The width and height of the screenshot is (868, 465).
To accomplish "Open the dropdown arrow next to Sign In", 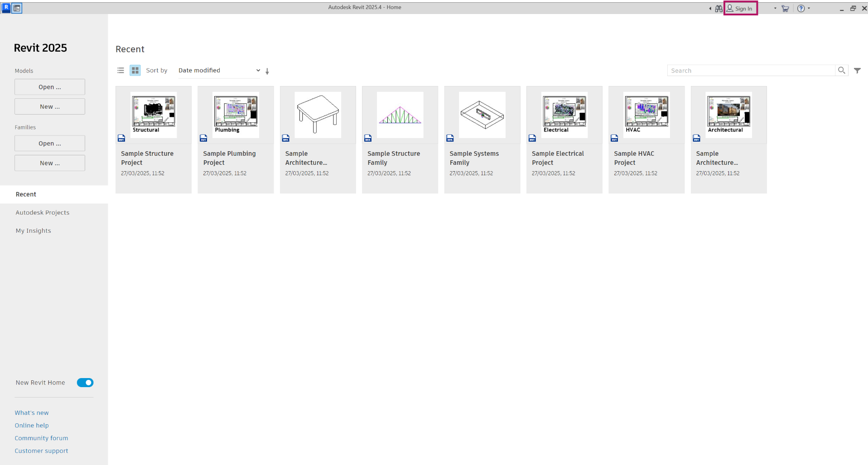I will coord(775,8).
